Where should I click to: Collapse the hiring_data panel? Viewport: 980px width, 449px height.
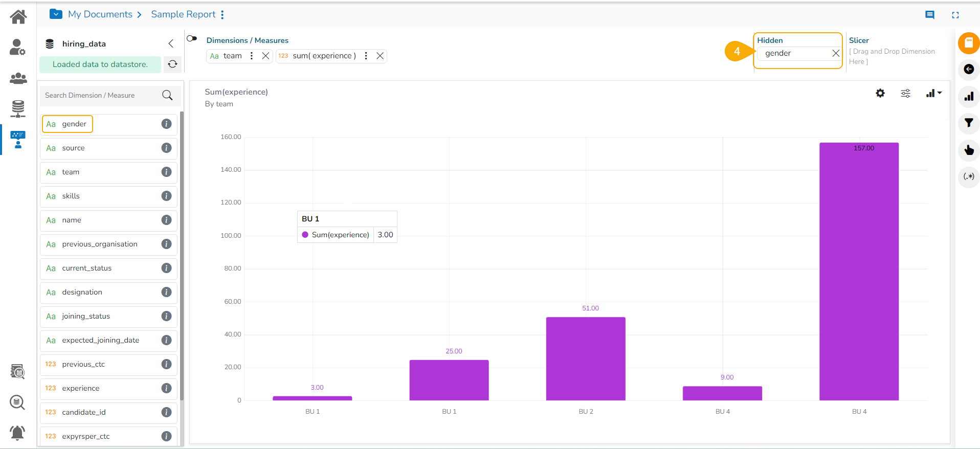pyautogui.click(x=171, y=43)
